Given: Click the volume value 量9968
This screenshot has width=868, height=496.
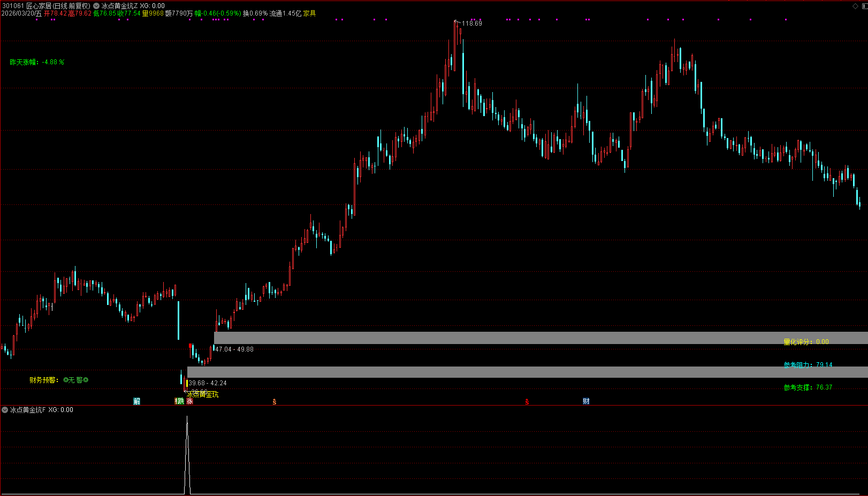Looking at the screenshot, I should 153,13.
